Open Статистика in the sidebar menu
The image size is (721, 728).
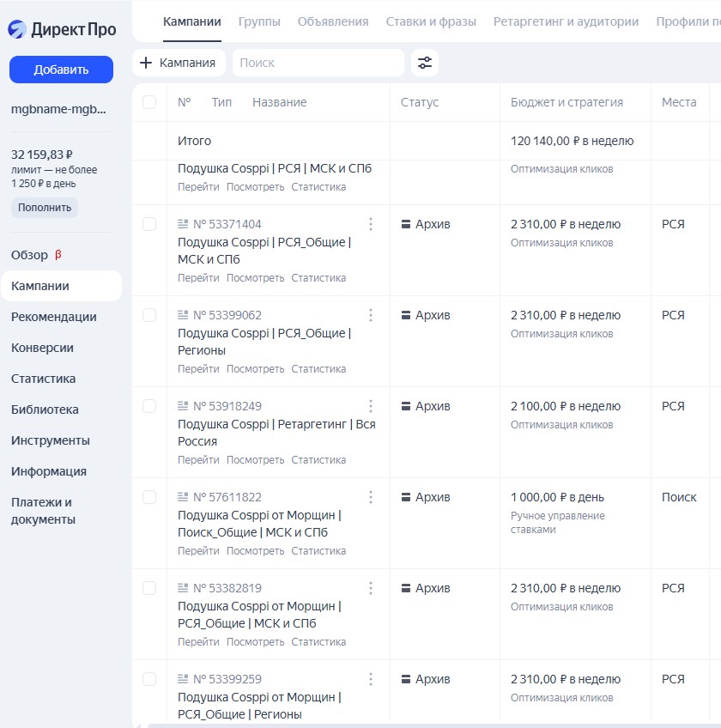[43, 379]
